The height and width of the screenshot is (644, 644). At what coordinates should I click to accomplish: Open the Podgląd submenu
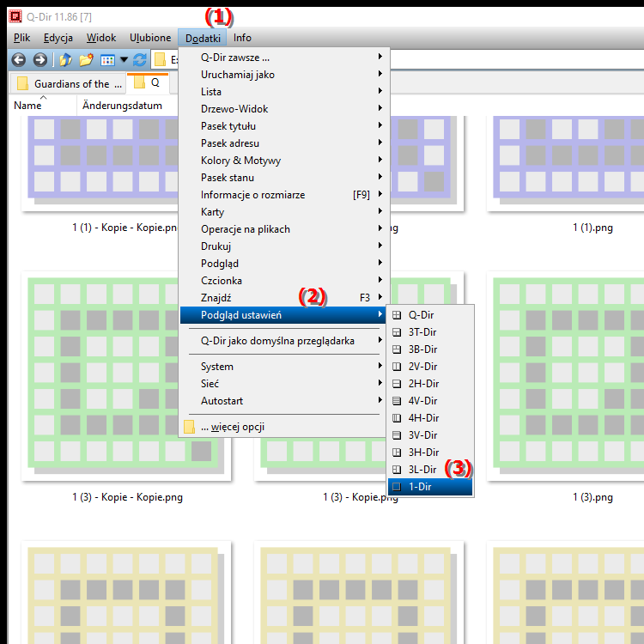coord(284,264)
